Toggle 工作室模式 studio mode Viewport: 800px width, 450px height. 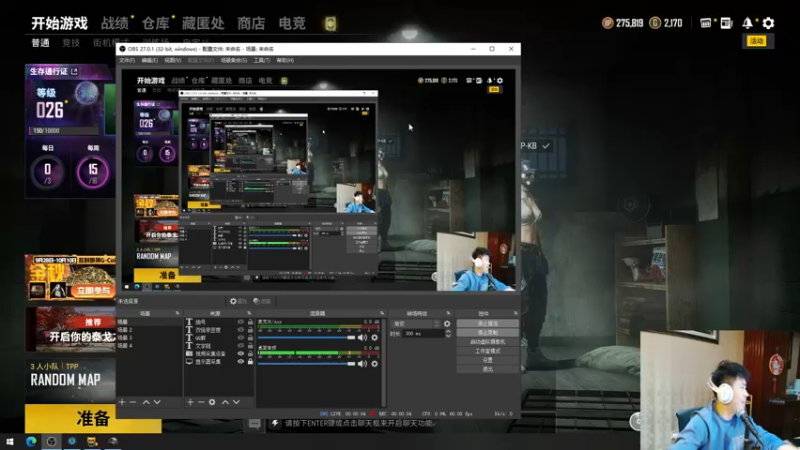pos(488,351)
